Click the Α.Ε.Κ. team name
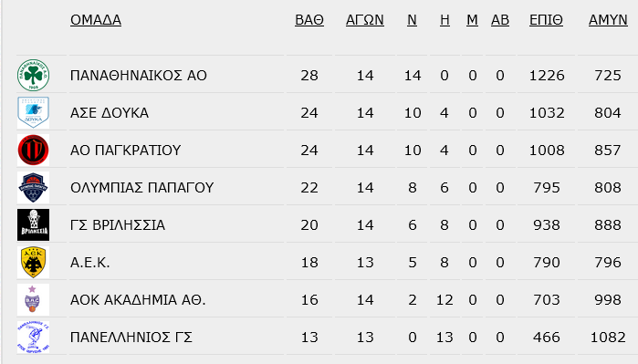 90,263
